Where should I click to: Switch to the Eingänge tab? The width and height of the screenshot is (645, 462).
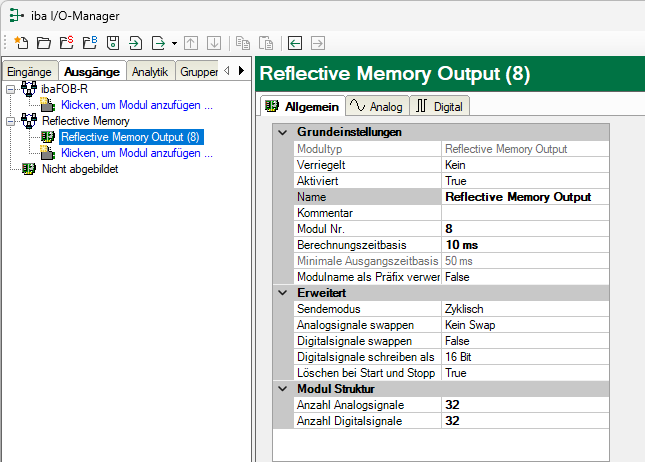[30, 71]
